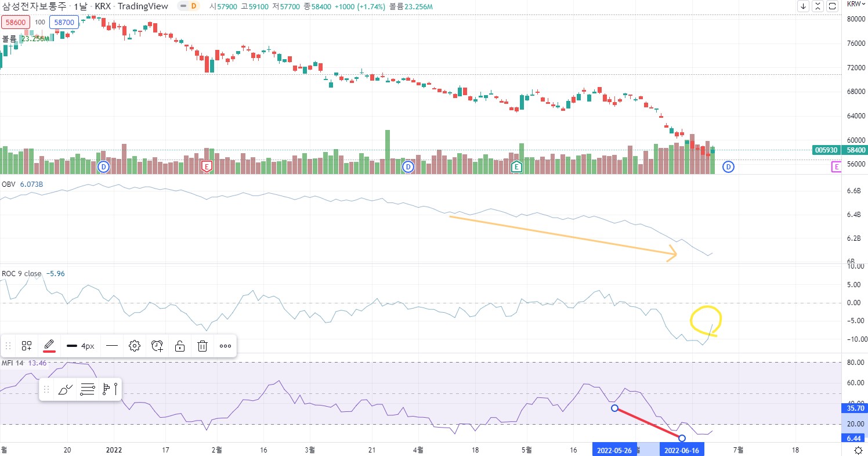Click the OBV indicator label
Image resolution: width=868 pixels, height=456 pixels.
(9, 184)
